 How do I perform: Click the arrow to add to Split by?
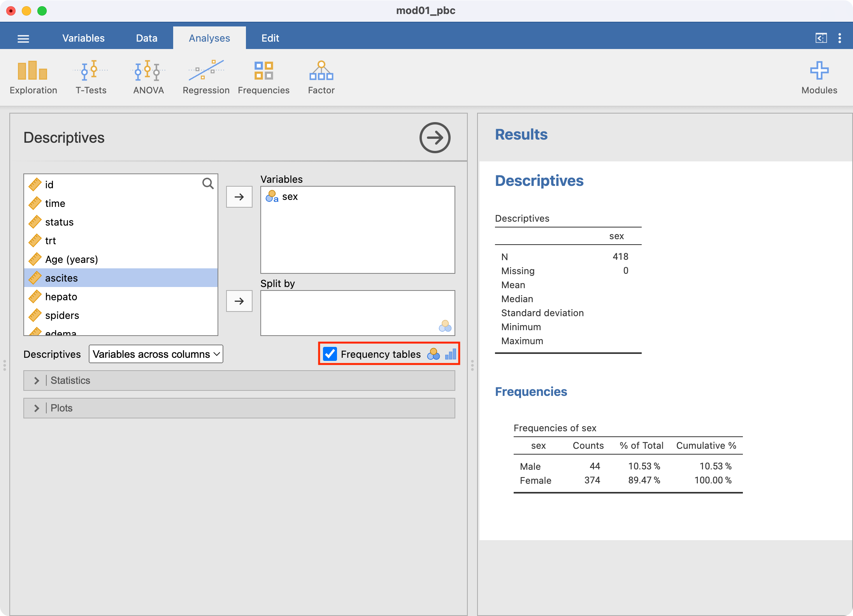(x=239, y=301)
